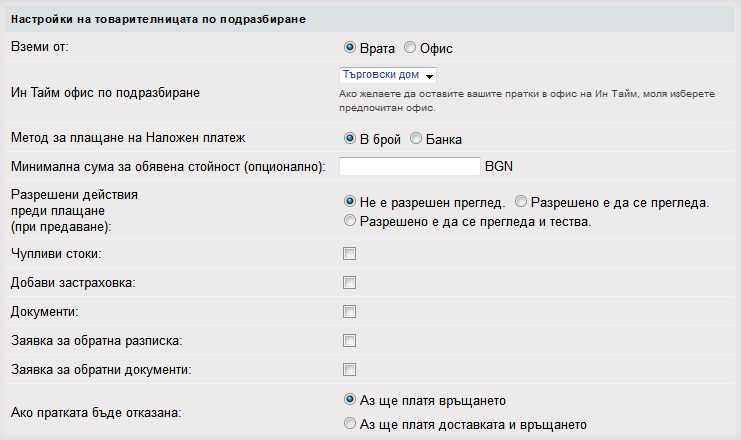Open the 'Търговски дом' office dropdown
The height and width of the screenshot is (440, 741).
pos(389,75)
